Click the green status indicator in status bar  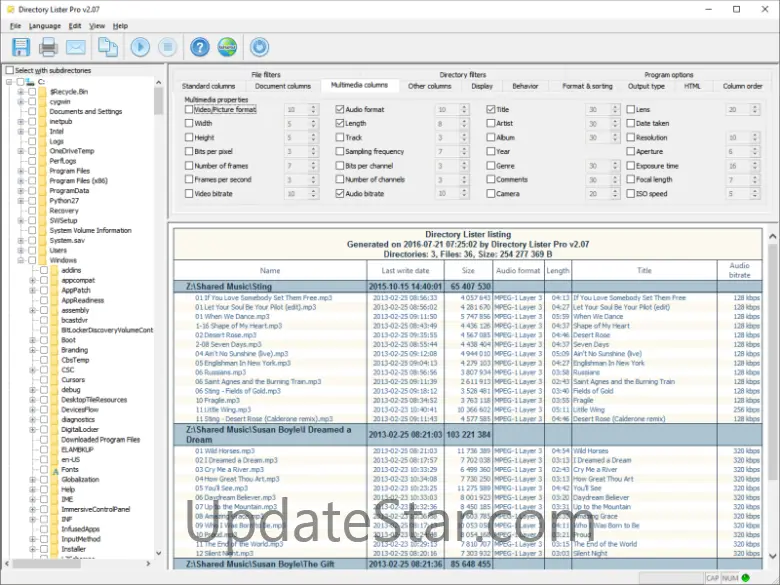coord(745,578)
